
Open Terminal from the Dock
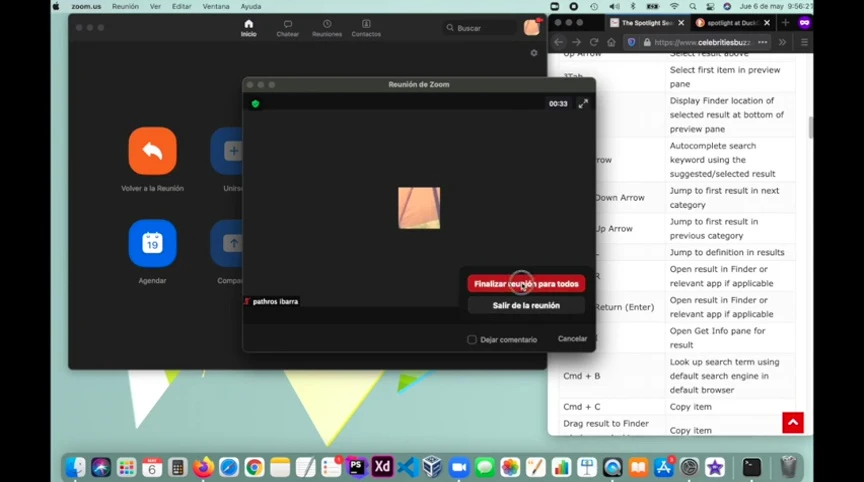752,468
